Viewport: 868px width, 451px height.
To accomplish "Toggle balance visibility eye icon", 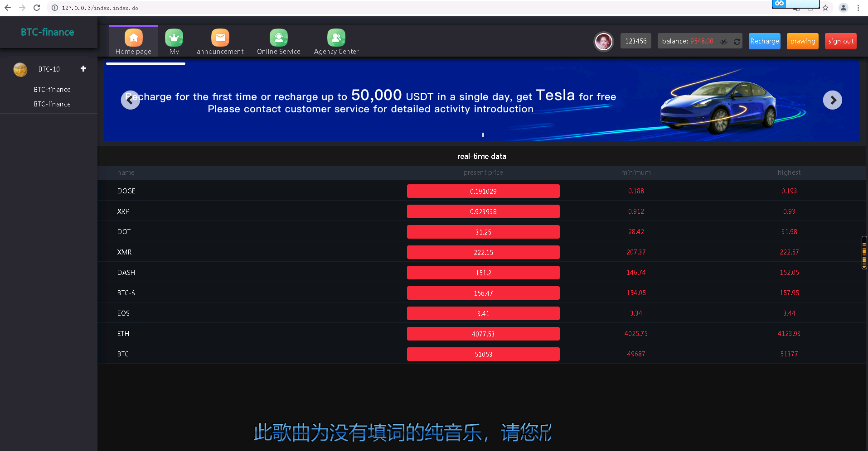I will [724, 42].
